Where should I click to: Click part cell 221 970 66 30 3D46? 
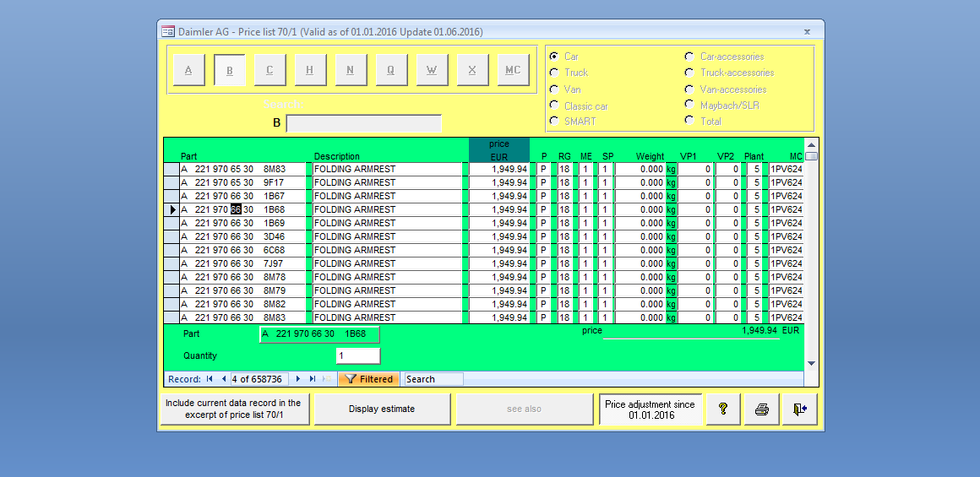point(242,236)
